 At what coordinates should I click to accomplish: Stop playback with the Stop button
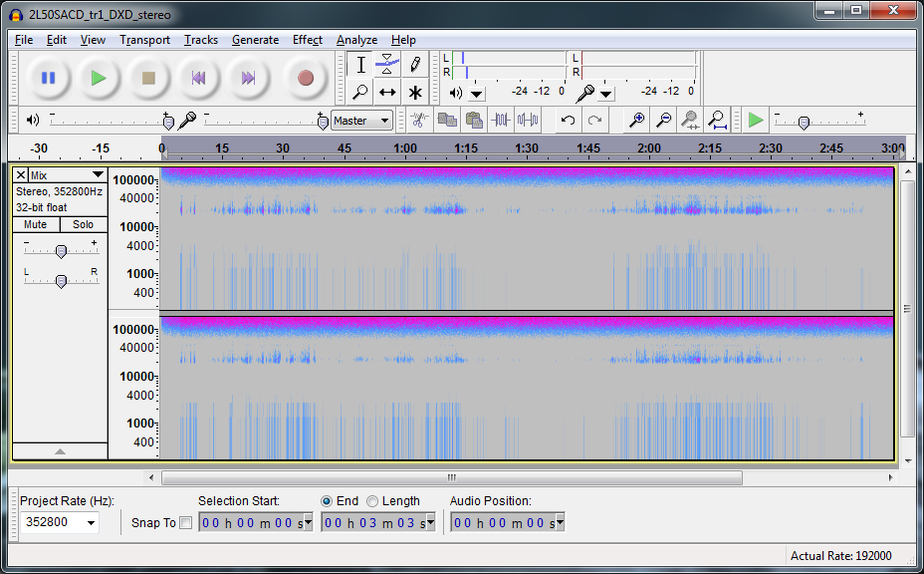[x=148, y=78]
